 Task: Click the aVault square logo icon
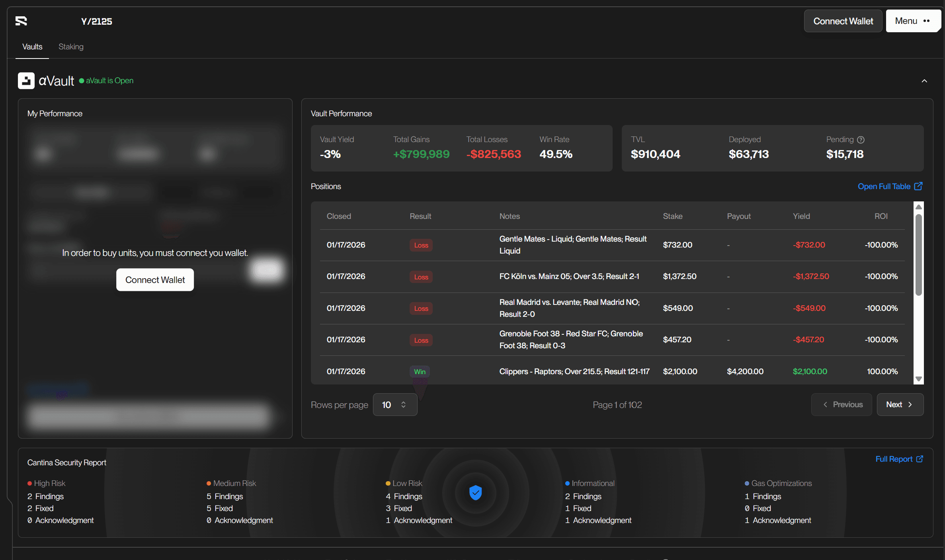[x=26, y=81]
